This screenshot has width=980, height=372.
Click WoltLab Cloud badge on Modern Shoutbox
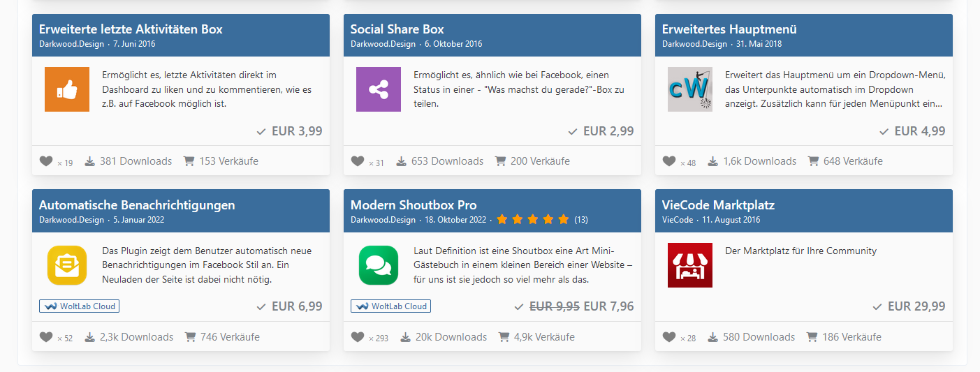click(x=390, y=306)
